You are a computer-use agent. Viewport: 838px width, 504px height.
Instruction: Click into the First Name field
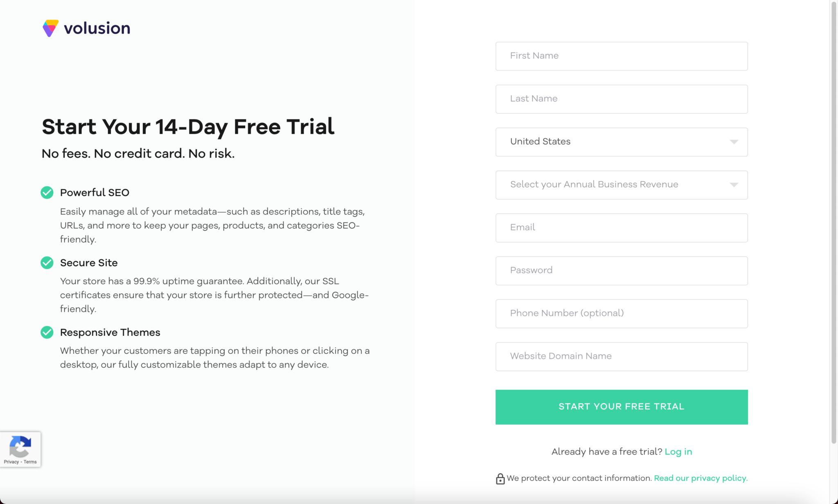click(621, 56)
